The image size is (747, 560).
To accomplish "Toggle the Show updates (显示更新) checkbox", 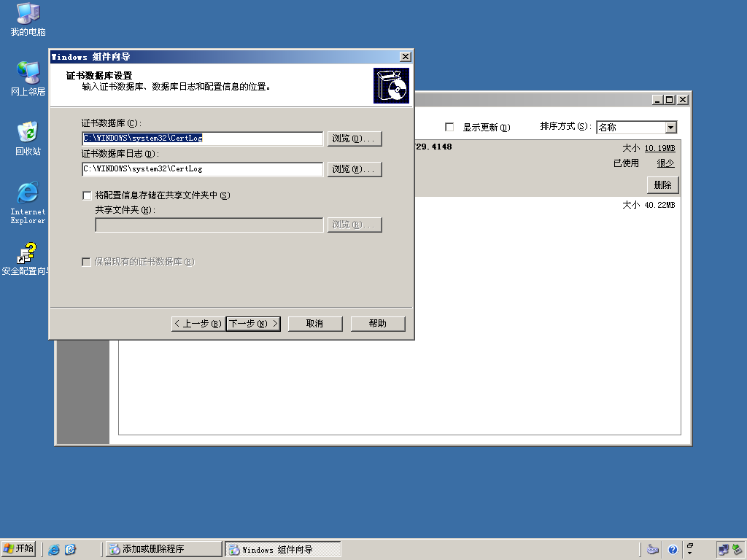I will (x=449, y=127).
